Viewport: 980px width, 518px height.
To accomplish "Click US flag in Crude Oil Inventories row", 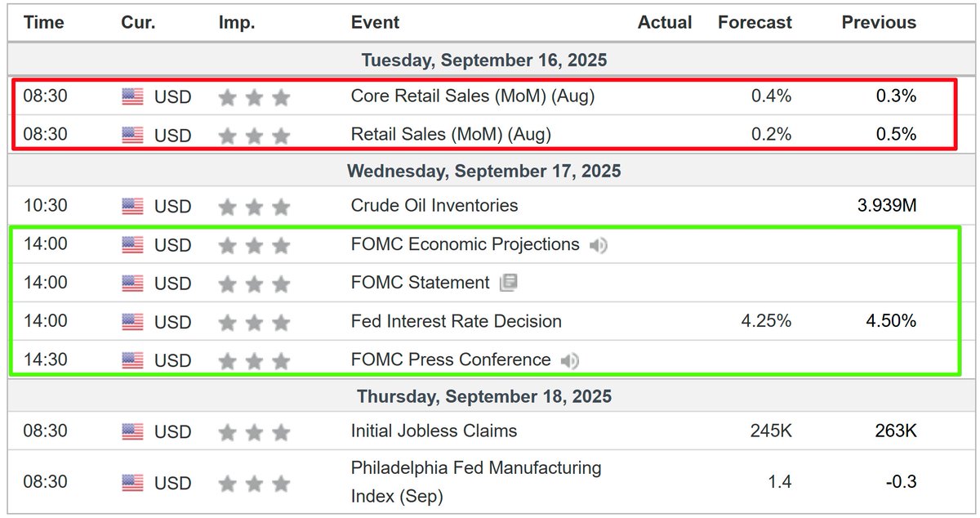I will [x=132, y=207].
